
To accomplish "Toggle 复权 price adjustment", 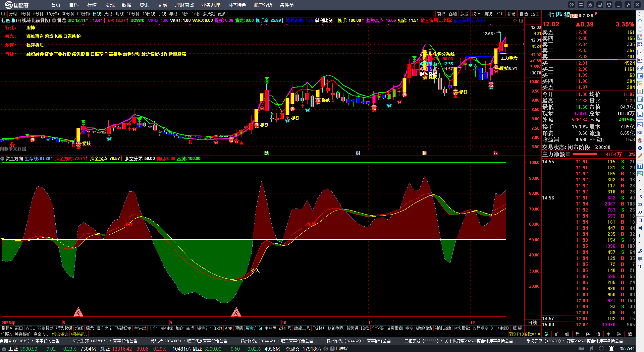I will point(441,14).
